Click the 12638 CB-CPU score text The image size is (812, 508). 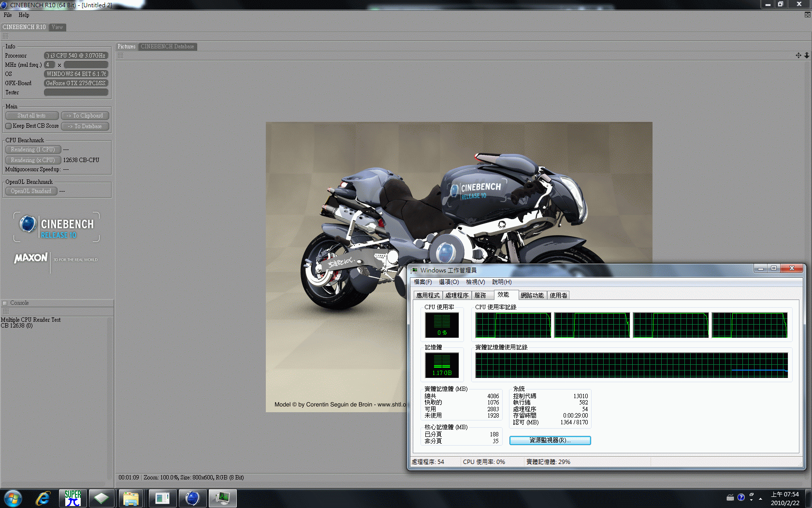tap(81, 160)
